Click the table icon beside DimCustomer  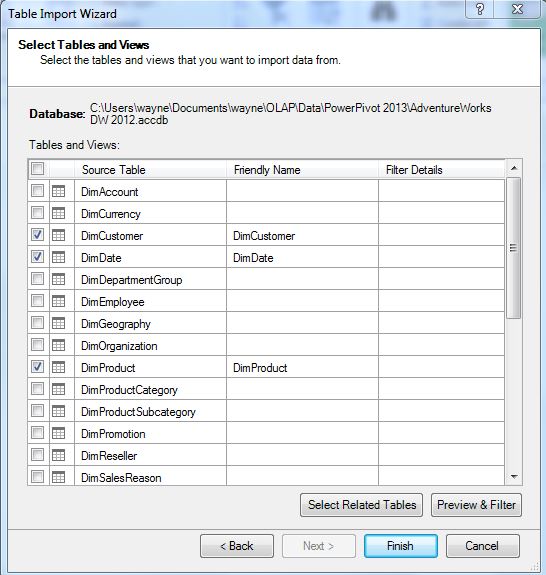(x=58, y=235)
